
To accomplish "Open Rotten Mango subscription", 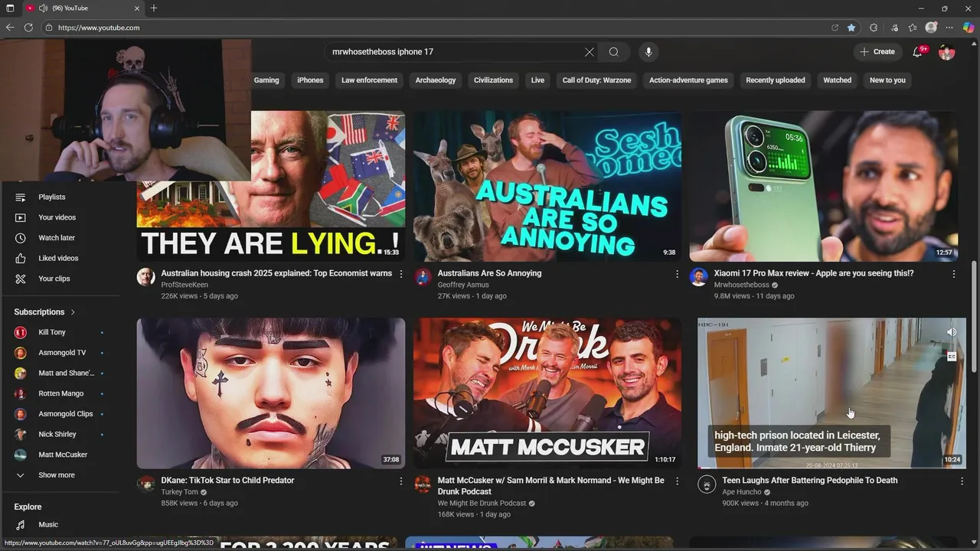I will (60, 393).
